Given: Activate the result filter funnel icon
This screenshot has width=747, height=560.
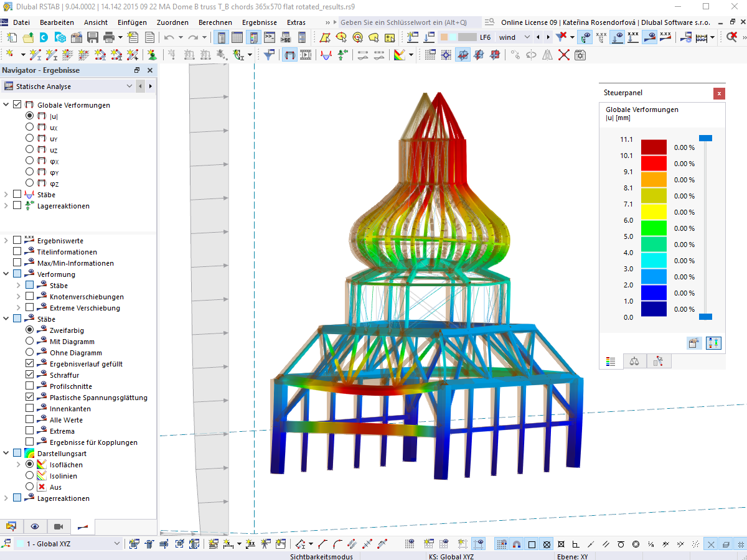Looking at the screenshot, I should pos(269,54).
